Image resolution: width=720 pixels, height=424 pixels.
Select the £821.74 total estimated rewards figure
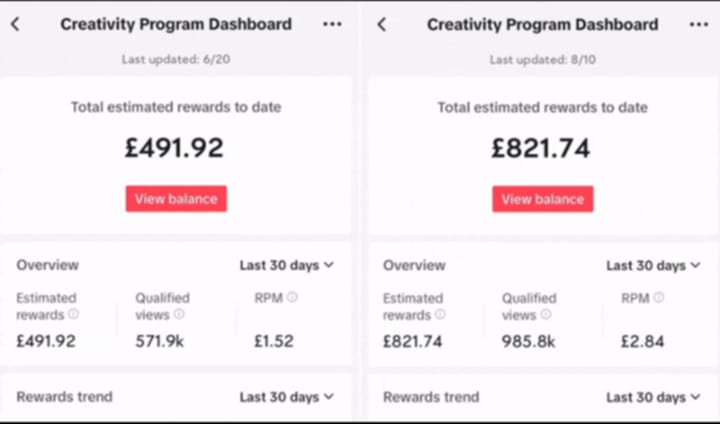coord(540,148)
